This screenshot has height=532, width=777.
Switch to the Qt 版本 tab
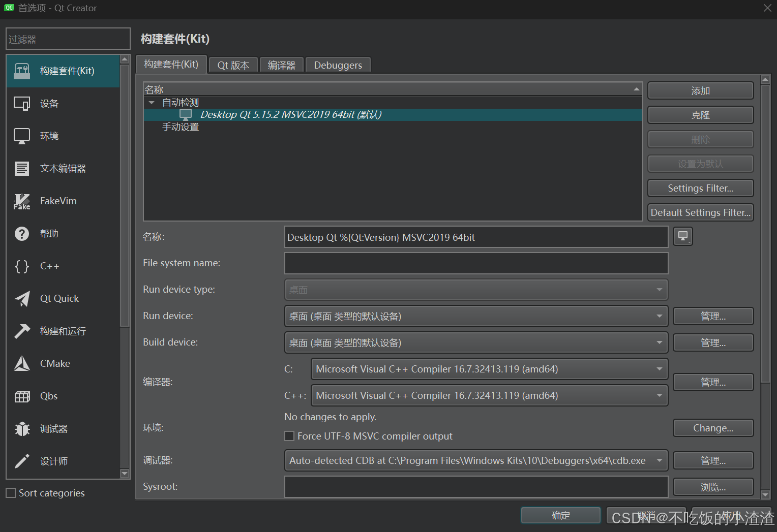tap(233, 65)
